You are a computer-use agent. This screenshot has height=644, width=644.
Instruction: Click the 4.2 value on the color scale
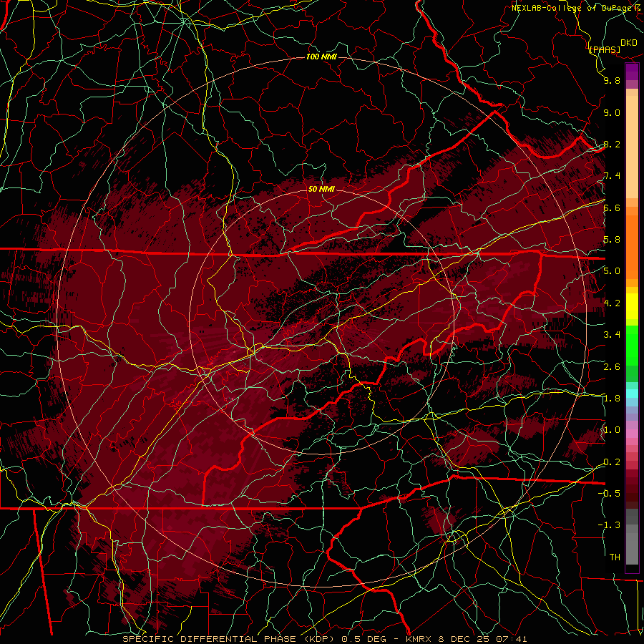pyautogui.click(x=612, y=303)
